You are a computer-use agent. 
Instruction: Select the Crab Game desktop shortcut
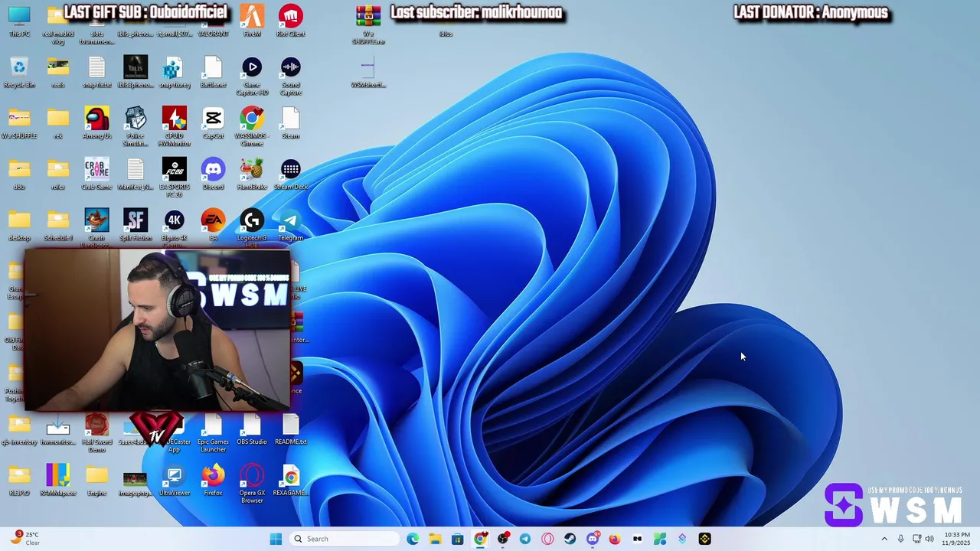pos(96,174)
